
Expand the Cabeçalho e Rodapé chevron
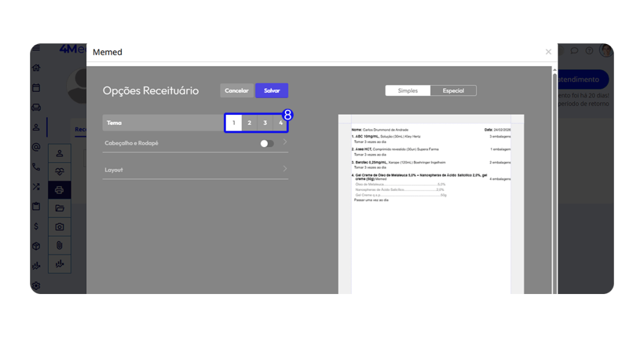click(285, 143)
